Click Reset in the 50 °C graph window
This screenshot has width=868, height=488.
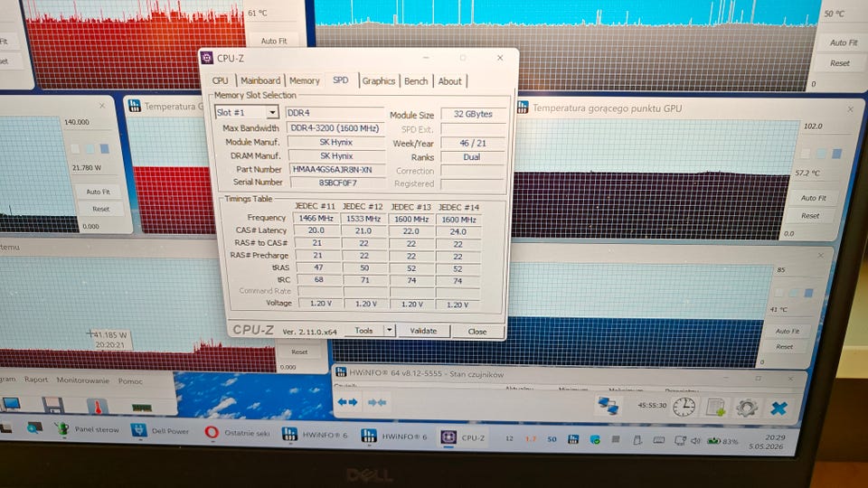coord(840,63)
